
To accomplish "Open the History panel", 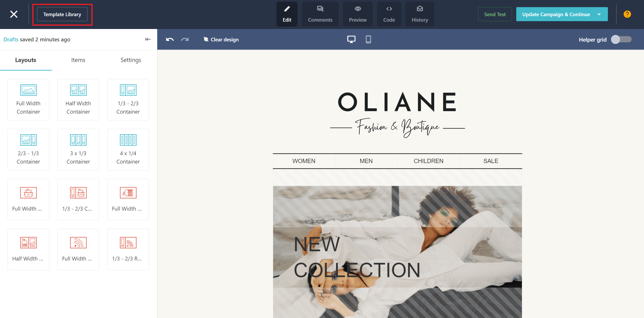I will pyautogui.click(x=419, y=14).
